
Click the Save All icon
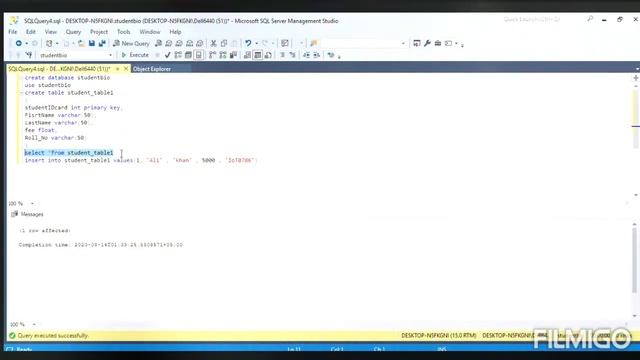click(102, 43)
